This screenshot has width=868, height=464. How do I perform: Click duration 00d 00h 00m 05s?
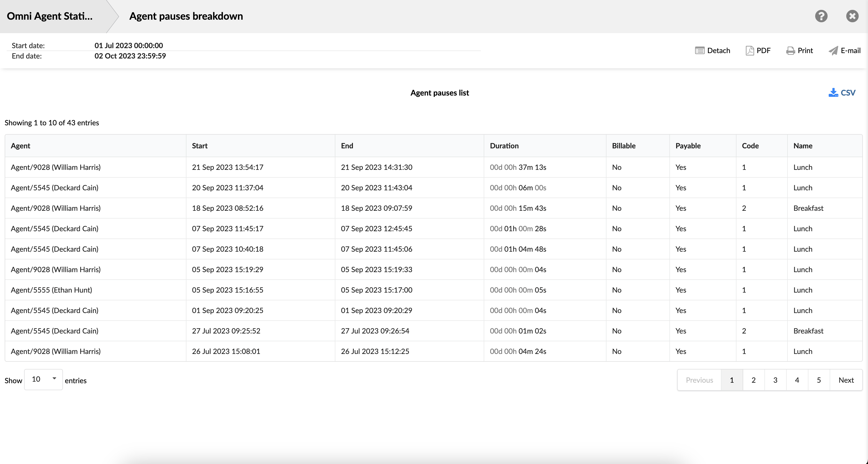point(518,290)
